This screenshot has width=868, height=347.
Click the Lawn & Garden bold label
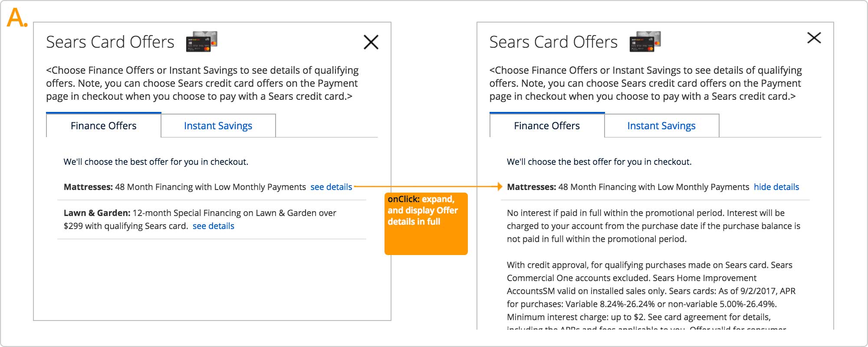click(97, 213)
